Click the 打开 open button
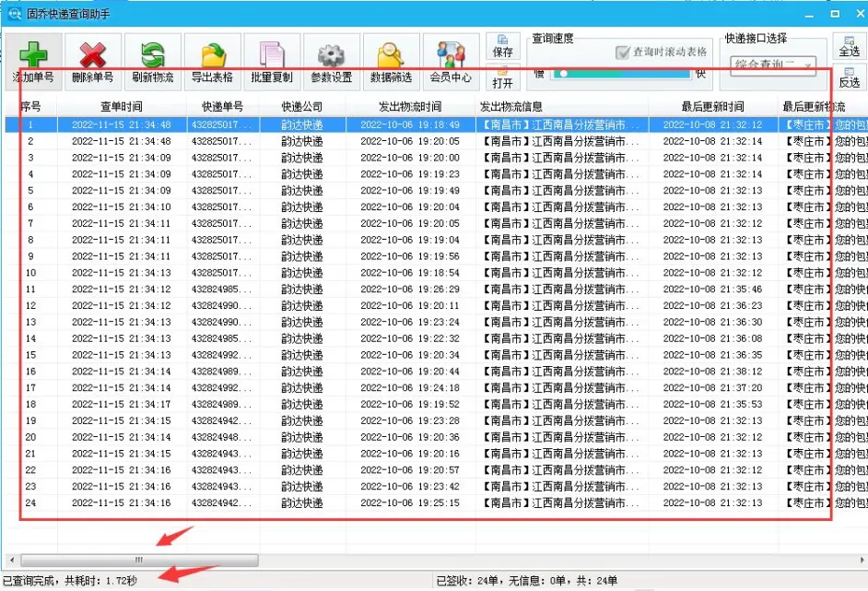The image size is (868, 591). 502,77
